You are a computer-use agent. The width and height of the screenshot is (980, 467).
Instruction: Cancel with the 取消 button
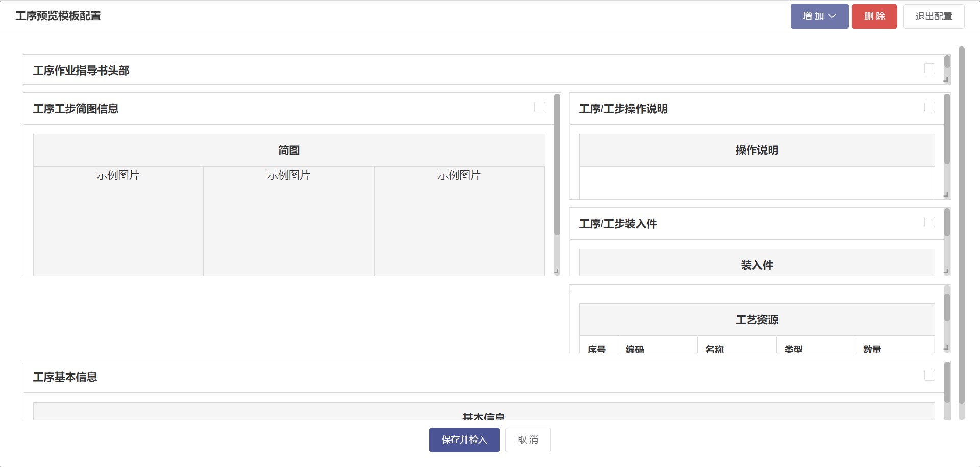click(x=527, y=440)
